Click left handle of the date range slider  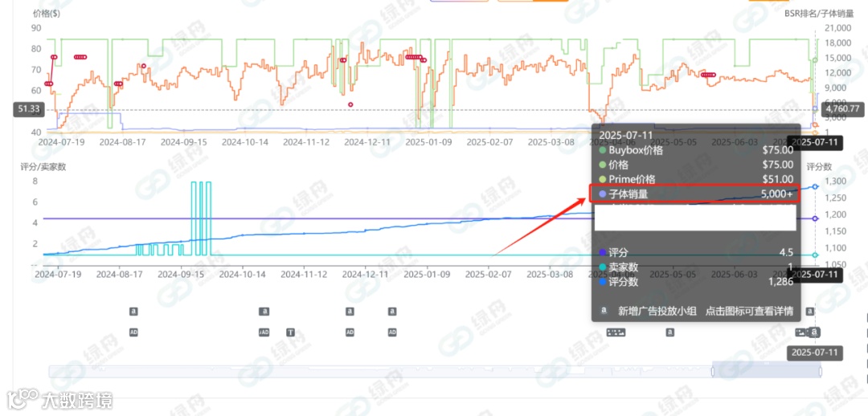[712, 371]
